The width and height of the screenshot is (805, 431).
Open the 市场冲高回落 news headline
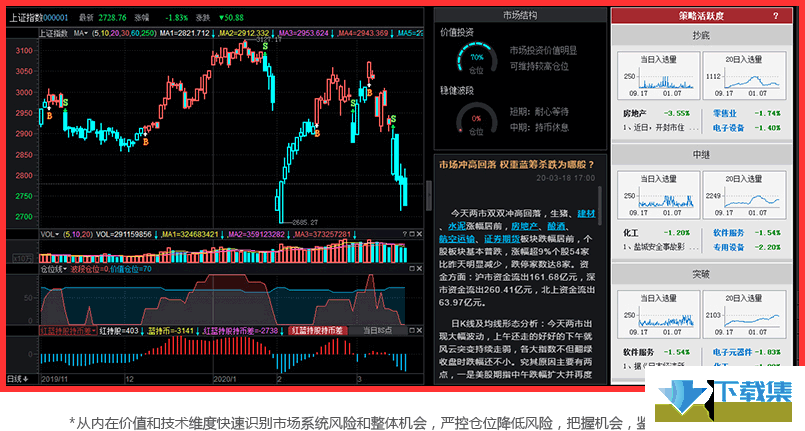coord(516,165)
